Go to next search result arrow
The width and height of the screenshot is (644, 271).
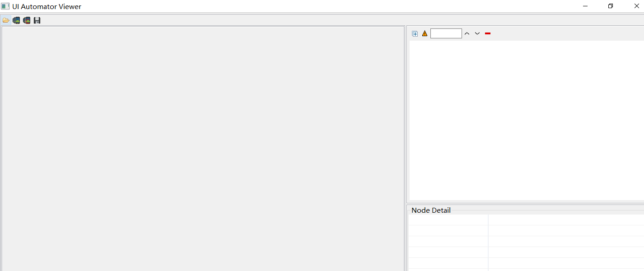tap(477, 33)
